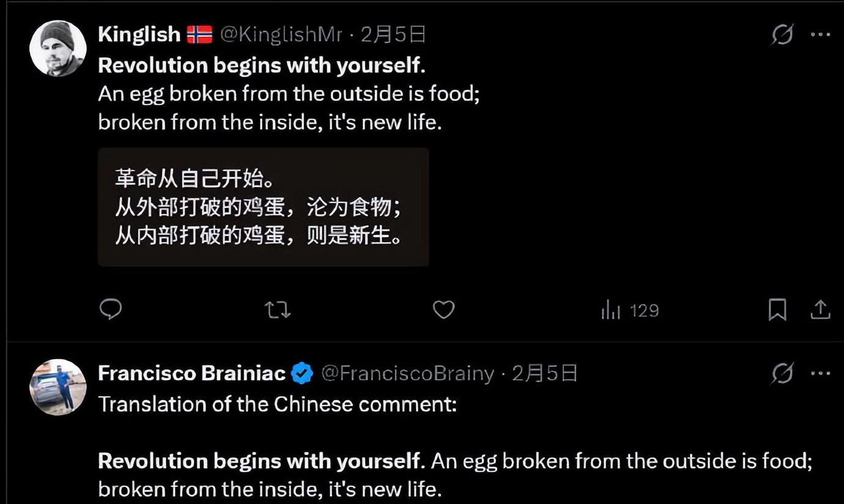The width and height of the screenshot is (844, 504).
Task: Open Kinglish's profile picture
Action: pyautogui.click(x=58, y=48)
